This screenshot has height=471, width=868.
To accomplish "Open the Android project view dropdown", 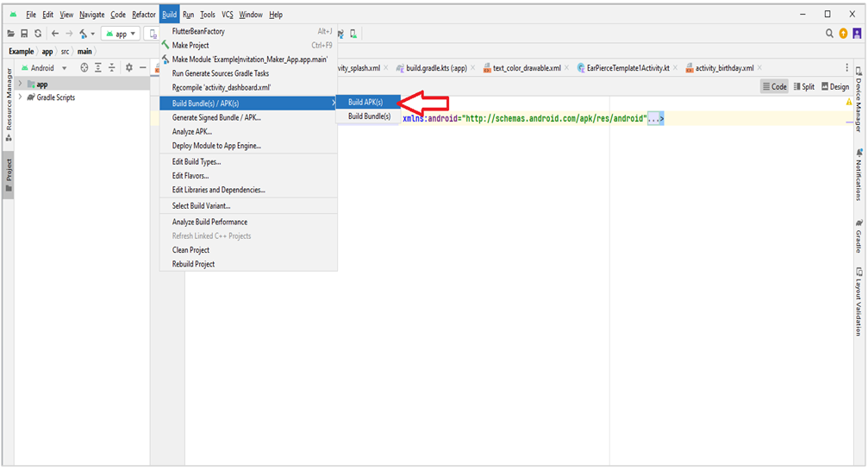I will (x=44, y=67).
